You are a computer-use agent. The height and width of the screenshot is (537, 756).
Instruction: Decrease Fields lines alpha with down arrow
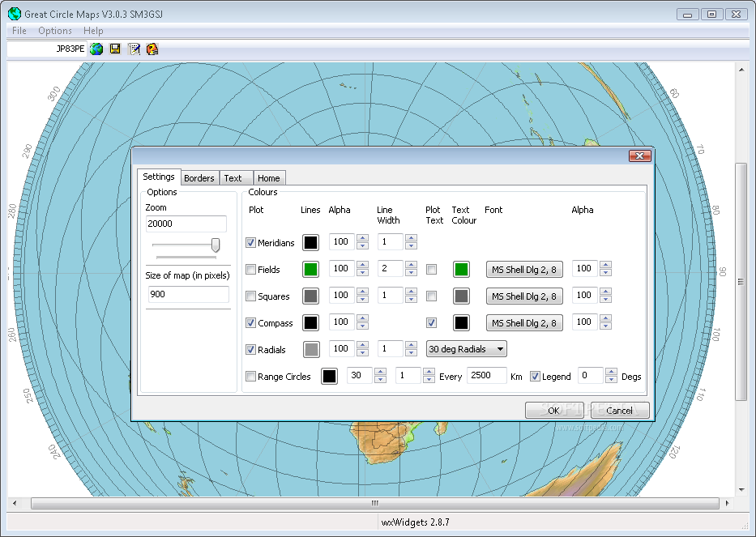[362, 273]
